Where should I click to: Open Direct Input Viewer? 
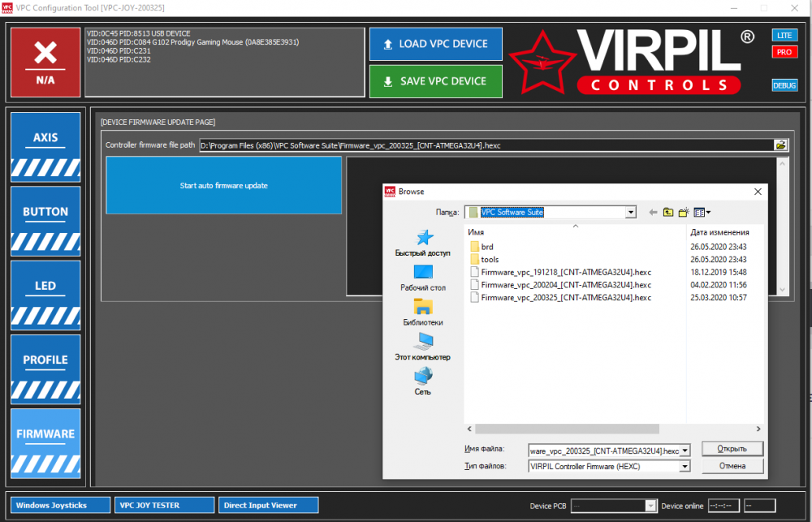[268, 506]
